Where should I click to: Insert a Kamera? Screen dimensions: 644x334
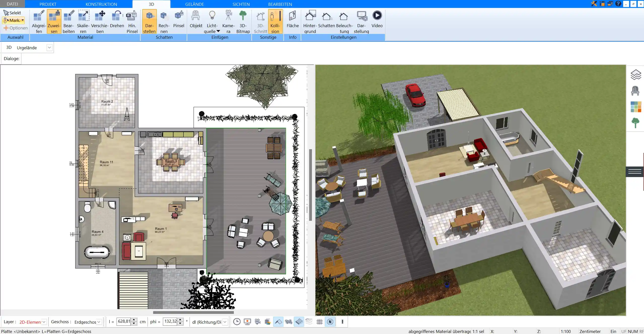(228, 22)
